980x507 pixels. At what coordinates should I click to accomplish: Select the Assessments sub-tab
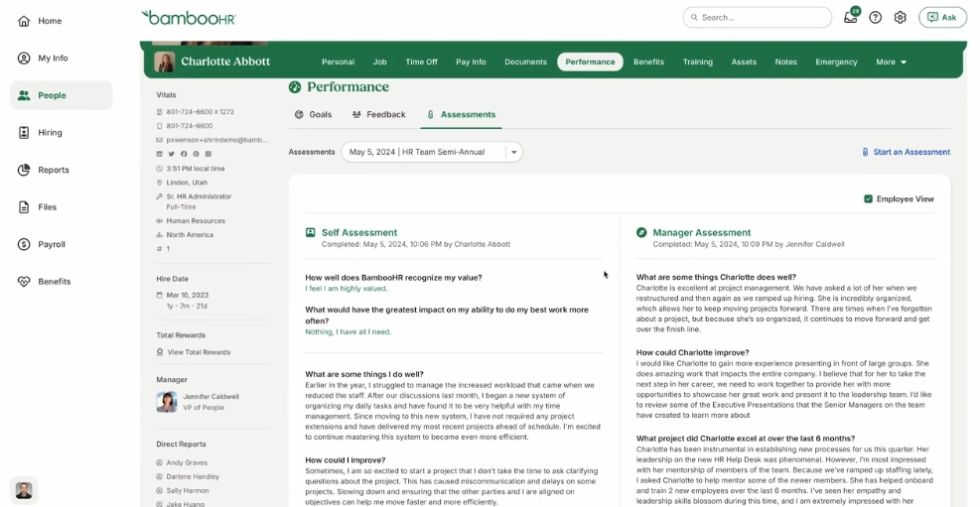point(462,115)
